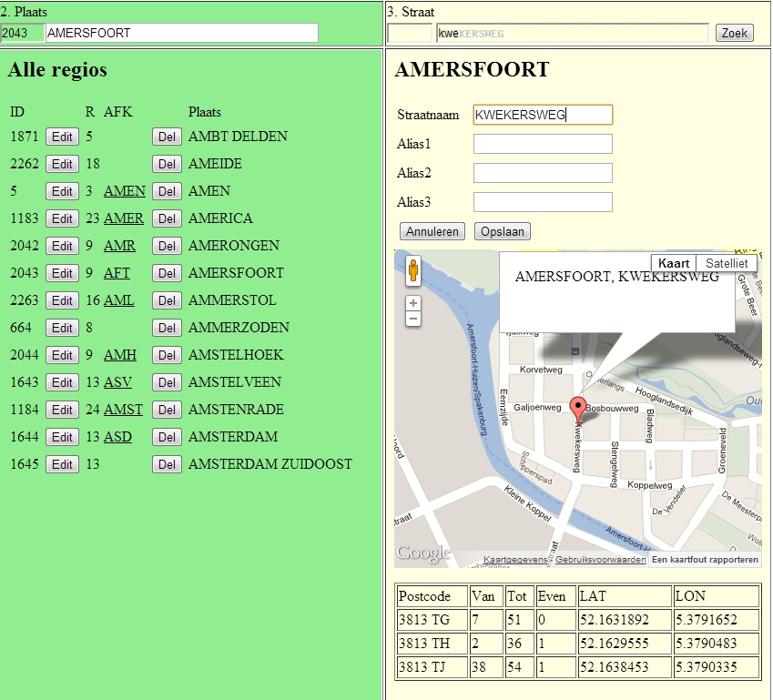Image resolution: width=773 pixels, height=700 pixels.
Task: Zoom out on the map
Action: coord(413,319)
